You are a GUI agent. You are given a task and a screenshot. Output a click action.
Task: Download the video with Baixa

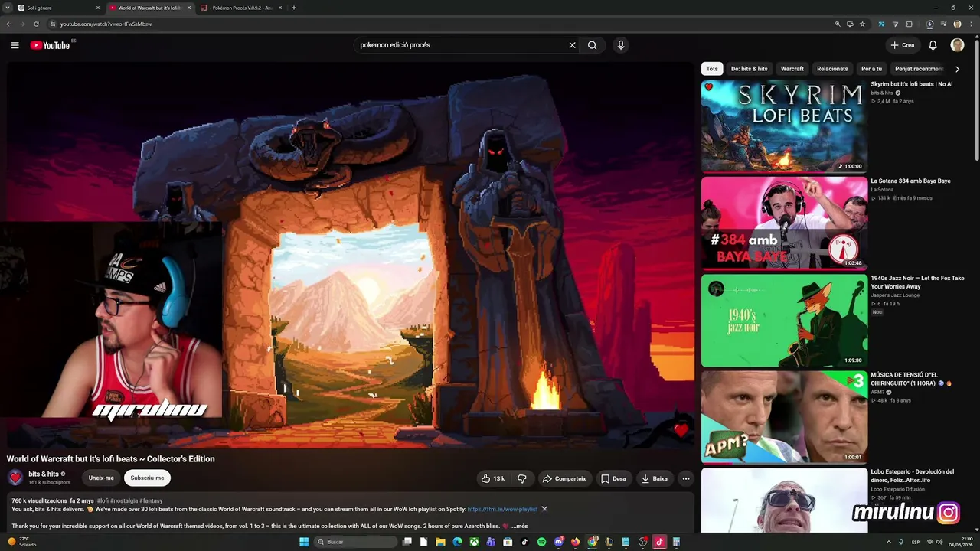654,478
